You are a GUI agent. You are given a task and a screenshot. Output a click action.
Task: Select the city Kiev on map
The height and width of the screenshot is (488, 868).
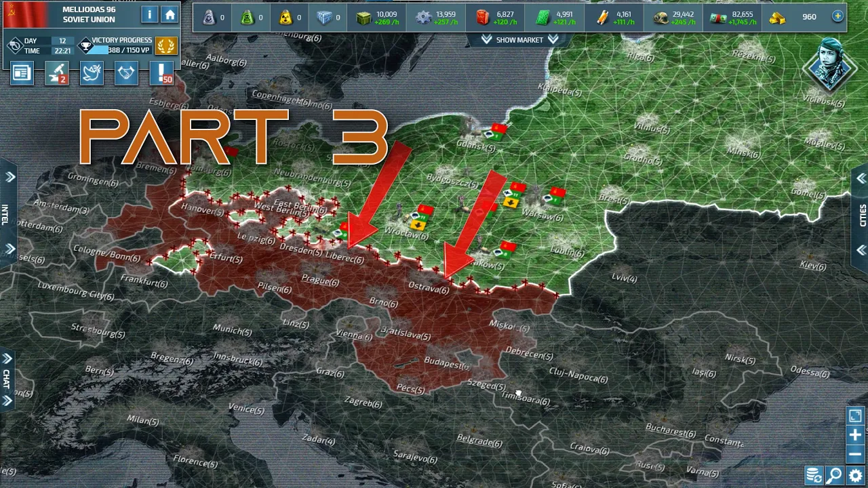[x=812, y=265]
